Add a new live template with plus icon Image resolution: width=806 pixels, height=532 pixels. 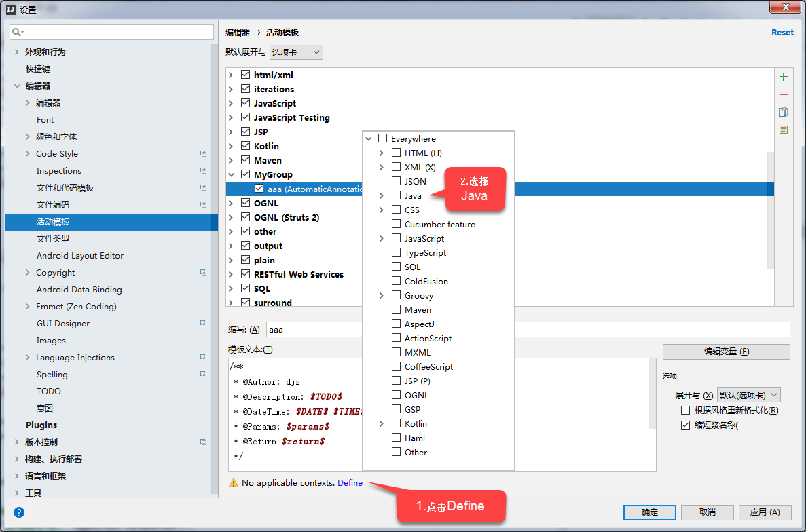pos(784,77)
